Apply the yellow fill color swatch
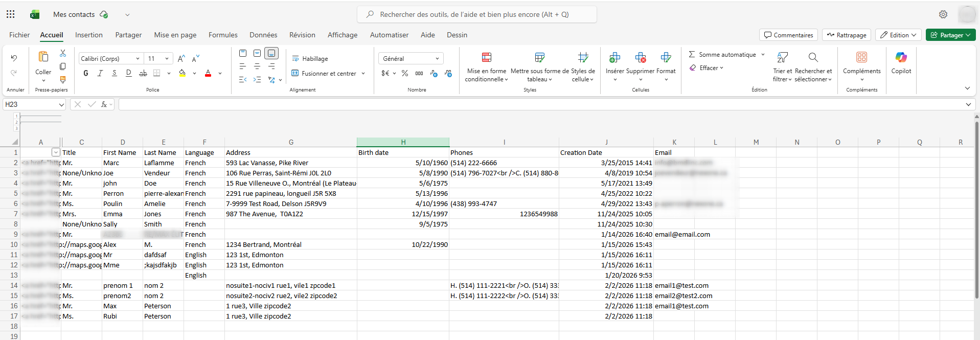The height and width of the screenshot is (340, 980). click(183, 74)
